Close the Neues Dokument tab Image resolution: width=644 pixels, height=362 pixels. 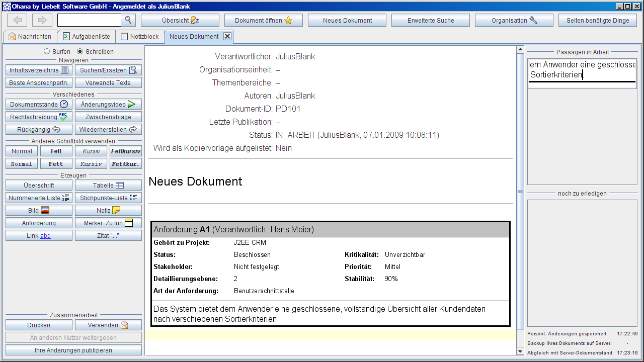[227, 36]
